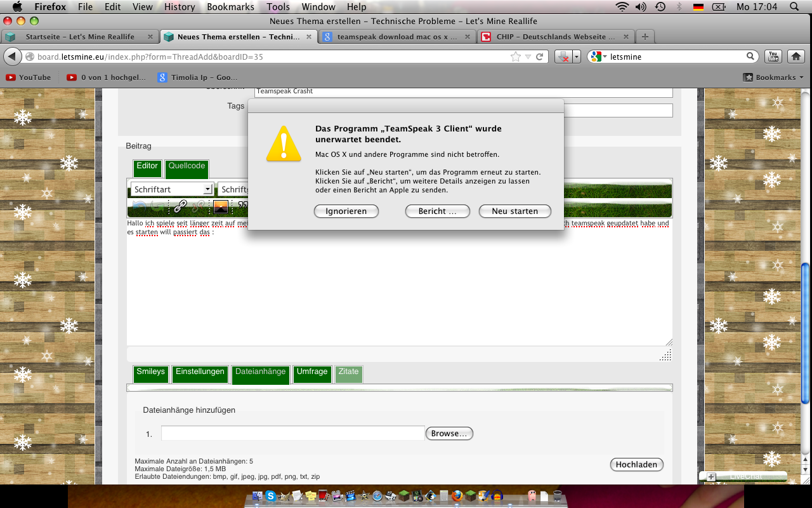Open the Umfrage tab
This screenshot has width=812, height=508.
312,375
